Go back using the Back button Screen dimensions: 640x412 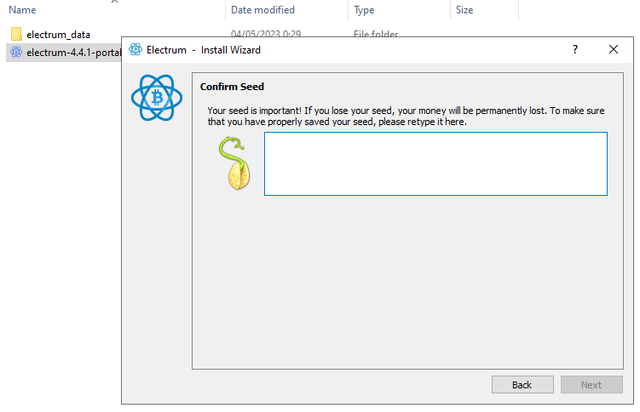coord(522,385)
